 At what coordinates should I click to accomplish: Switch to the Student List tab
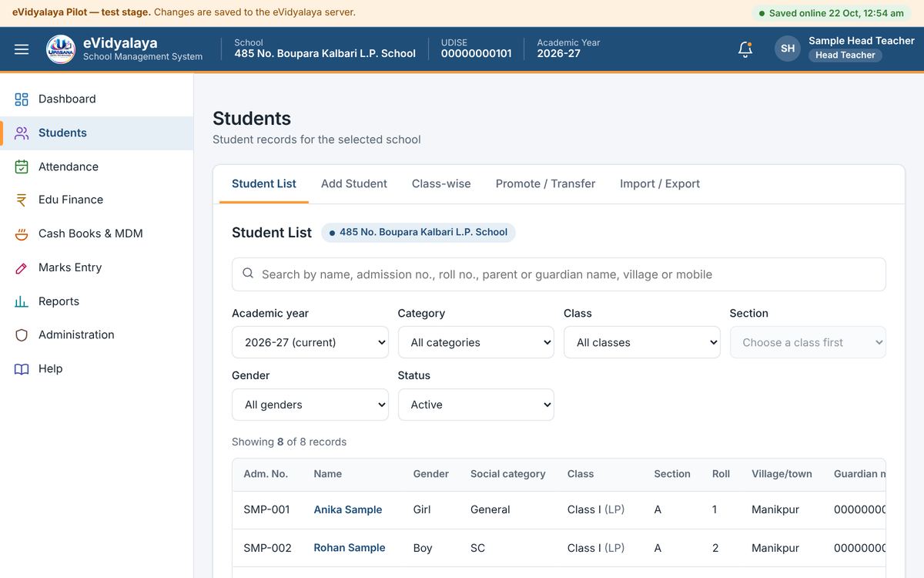(264, 183)
